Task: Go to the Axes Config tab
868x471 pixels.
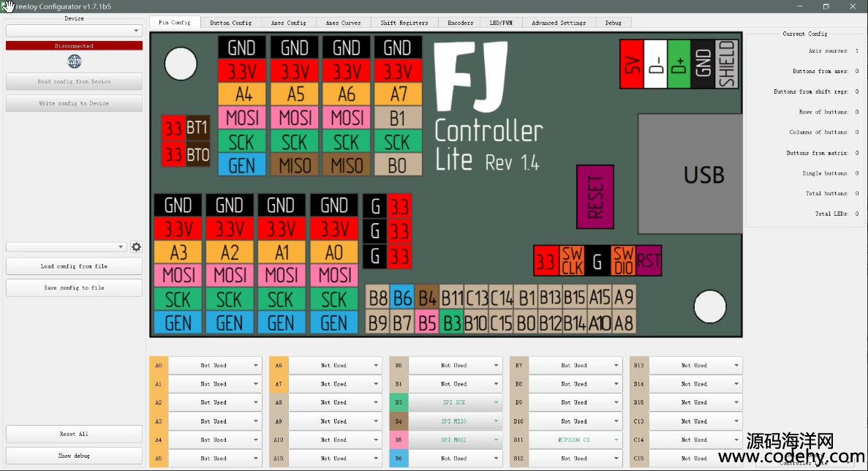Action: point(288,23)
